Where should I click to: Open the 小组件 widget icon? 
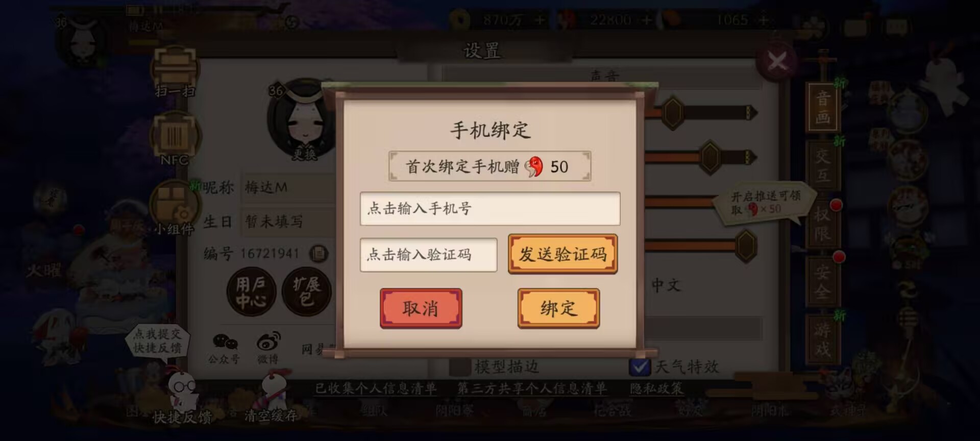(x=175, y=207)
